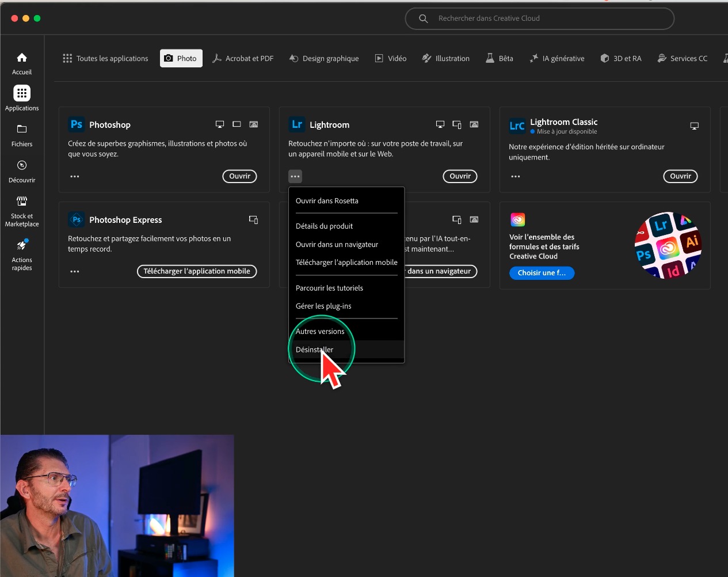728x577 pixels.
Task: Click the Découvrir compass icon
Action: [22, 166]
